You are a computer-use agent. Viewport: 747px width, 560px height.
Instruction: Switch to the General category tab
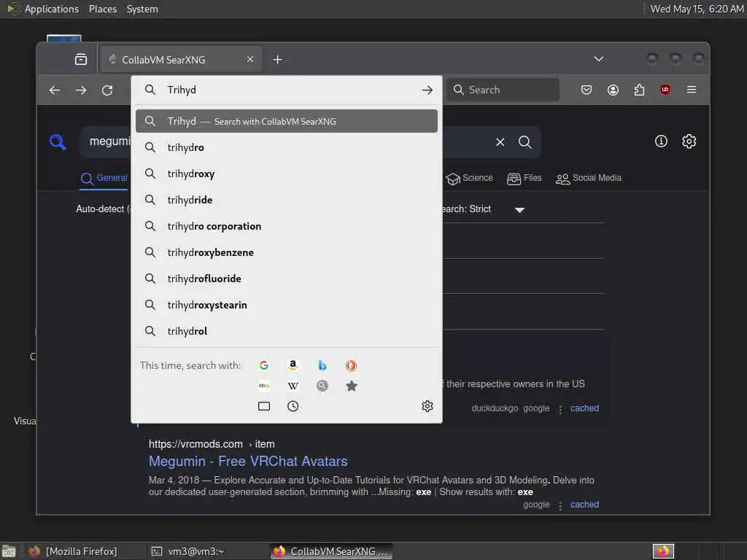pyautogui.click(x=104, y=178)
